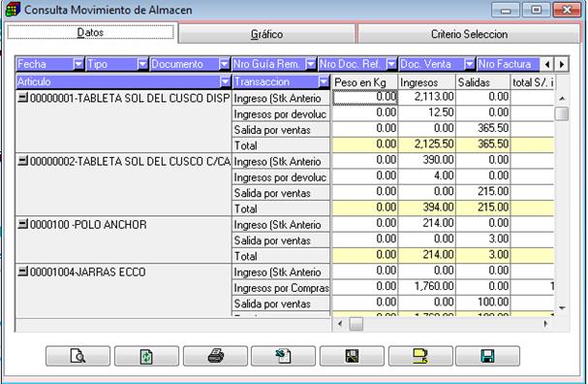Open the Transaccion field dropdown arrow

324,81
